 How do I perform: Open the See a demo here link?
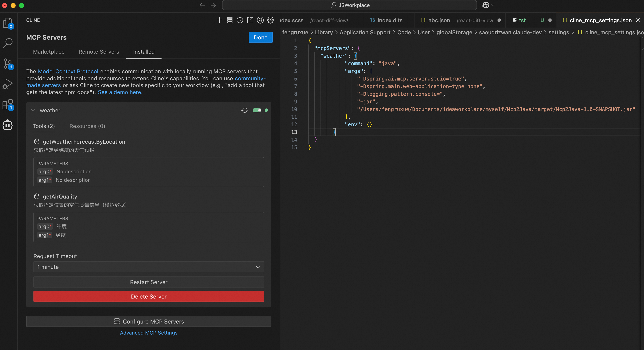coord(120,92)
